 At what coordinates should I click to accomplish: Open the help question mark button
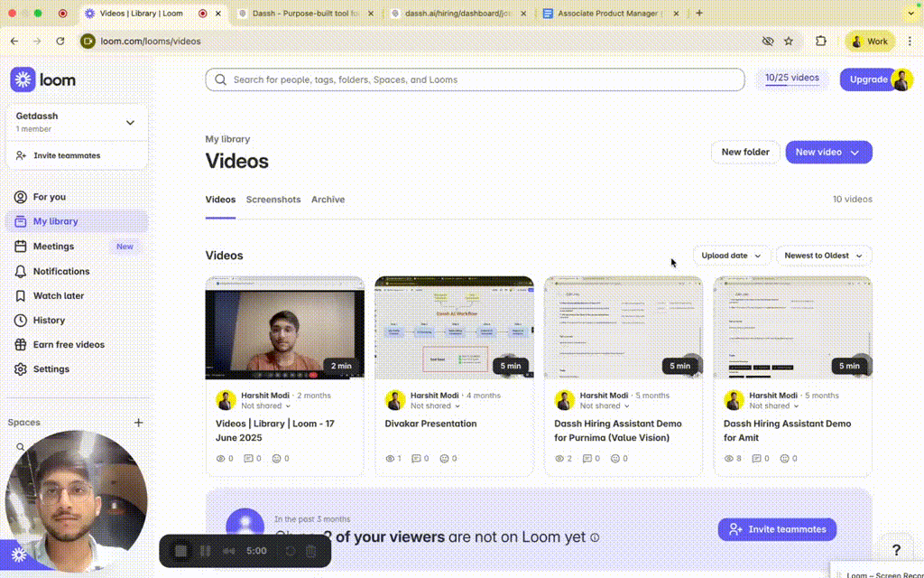pos(896,550)
